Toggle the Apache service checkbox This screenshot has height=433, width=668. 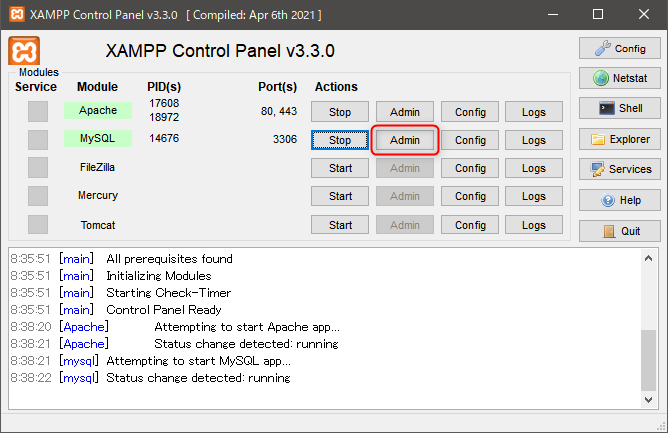(x=38, y=111)
